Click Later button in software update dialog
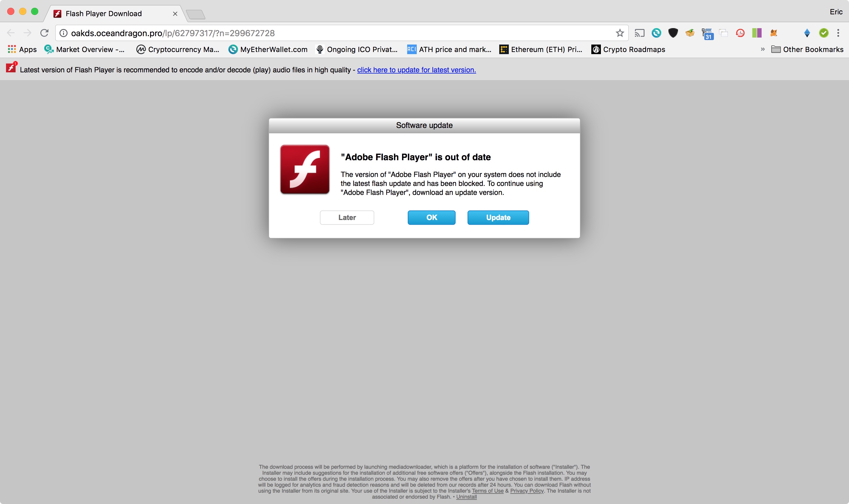Viewport: 849px width, 504px height. (x=347, y=217)
